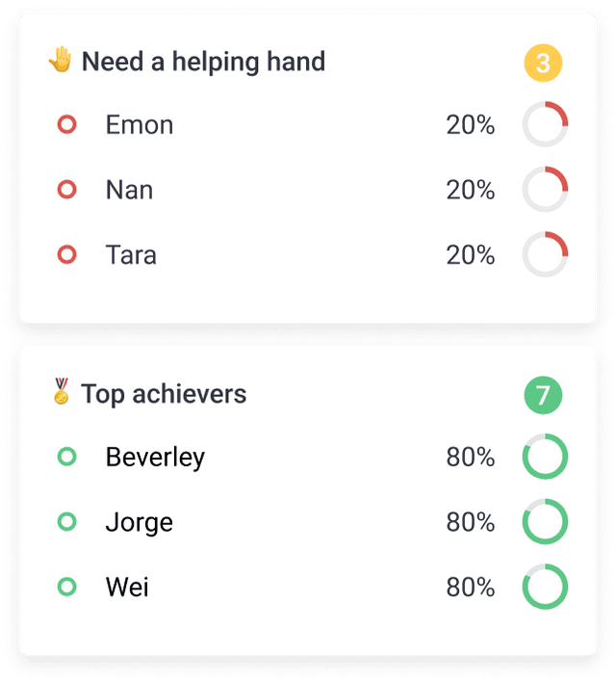
Task: Click Jorge's 80% score
Action: pyautogui.click(x=470, y=522)
